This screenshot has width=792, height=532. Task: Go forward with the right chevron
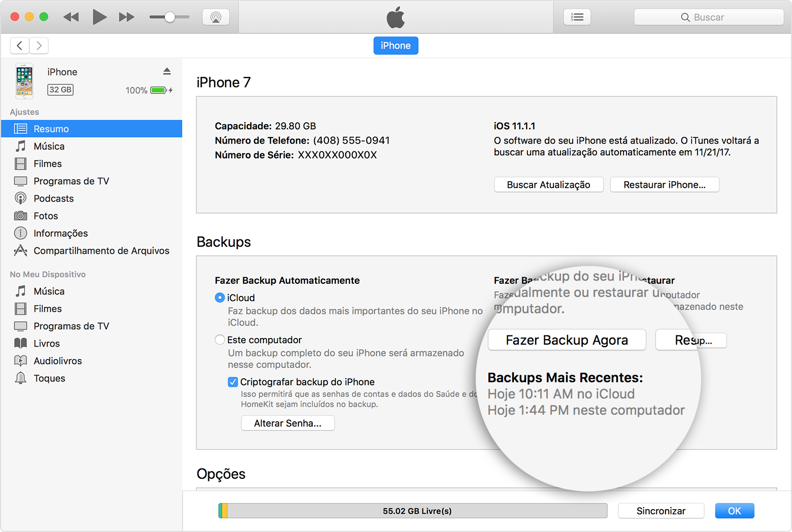pyautogui.click(x=39, y=46)
